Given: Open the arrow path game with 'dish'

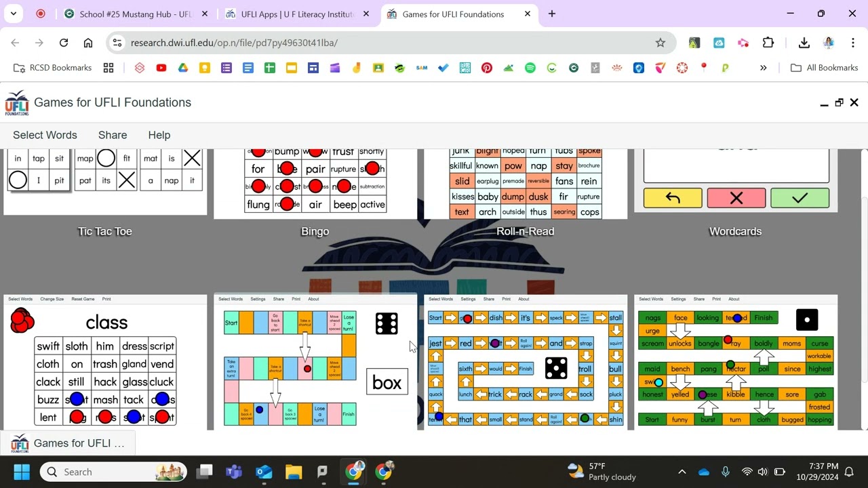Looking at the screenshot, I should pos(526,362).
